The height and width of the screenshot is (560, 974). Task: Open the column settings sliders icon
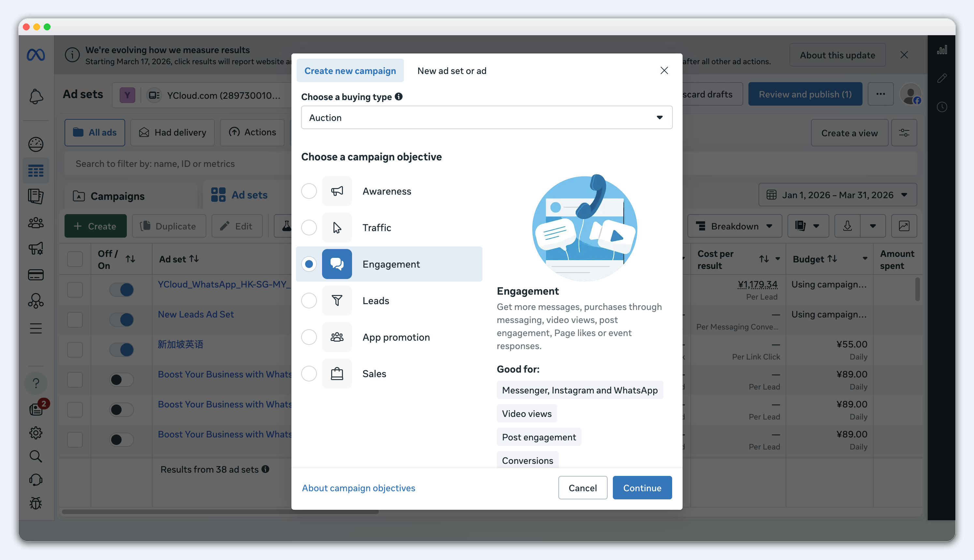[x=904, y=133]
